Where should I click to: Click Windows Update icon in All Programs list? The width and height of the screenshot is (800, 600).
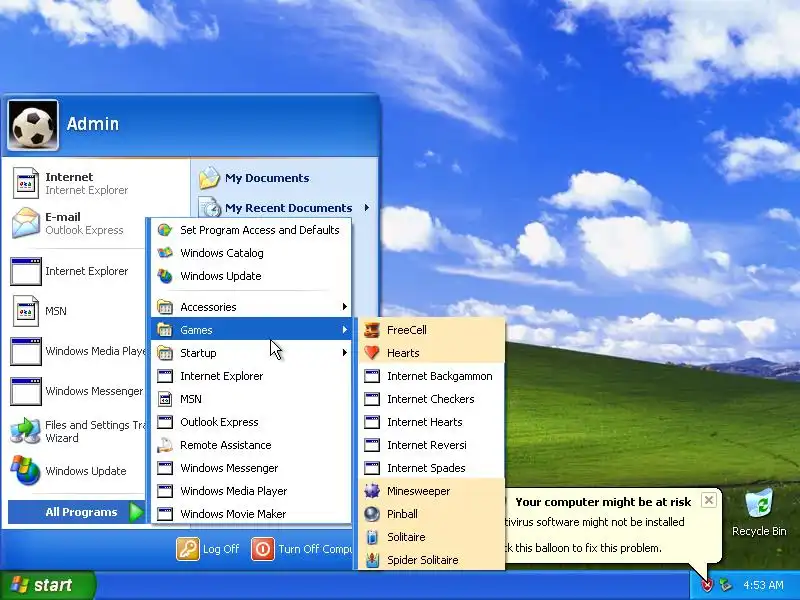[x=165, y=276]
